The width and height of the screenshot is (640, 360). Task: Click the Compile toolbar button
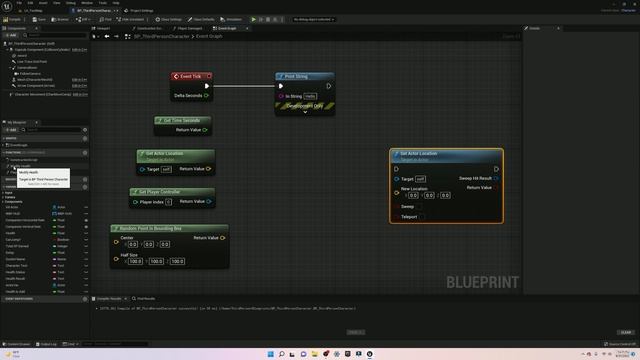(12, 19)
